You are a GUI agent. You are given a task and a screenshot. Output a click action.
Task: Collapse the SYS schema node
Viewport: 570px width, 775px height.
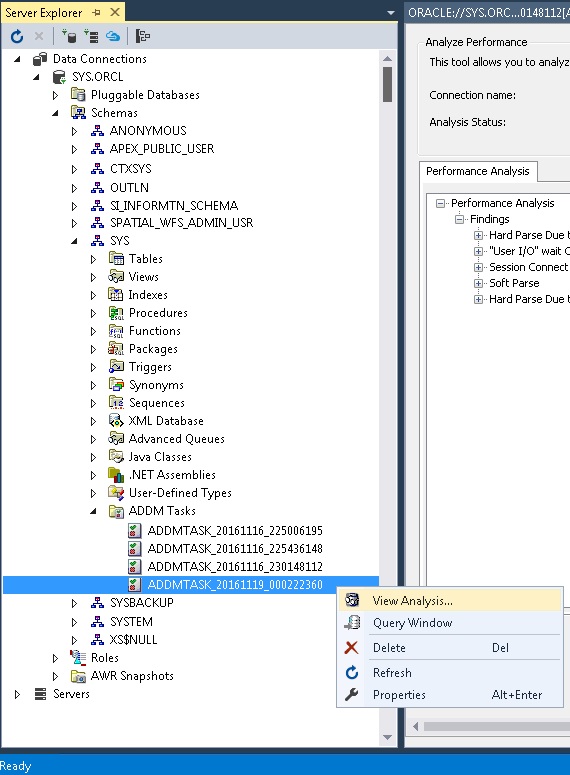tap(74, 241)
